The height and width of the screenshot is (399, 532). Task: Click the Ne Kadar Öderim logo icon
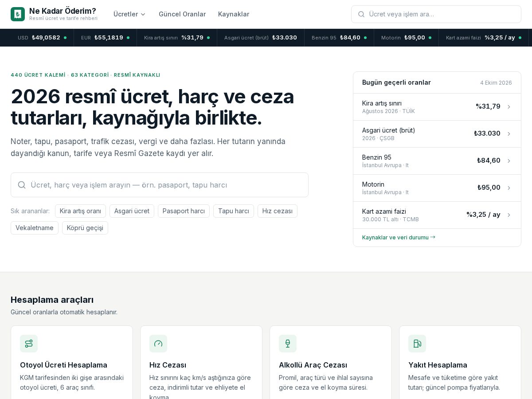coord(18,14)
